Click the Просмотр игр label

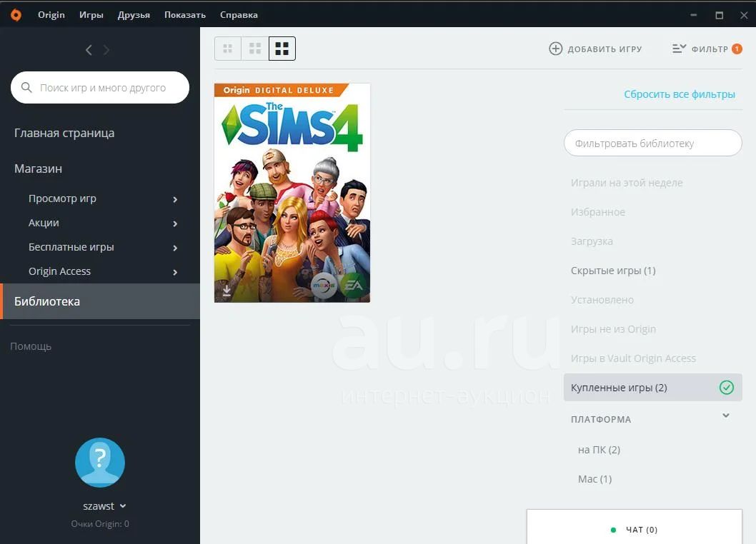(62, 198)
